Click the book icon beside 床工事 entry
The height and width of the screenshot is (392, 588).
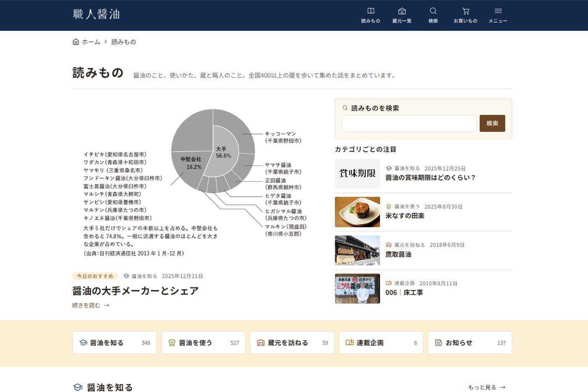pos(388,283)
